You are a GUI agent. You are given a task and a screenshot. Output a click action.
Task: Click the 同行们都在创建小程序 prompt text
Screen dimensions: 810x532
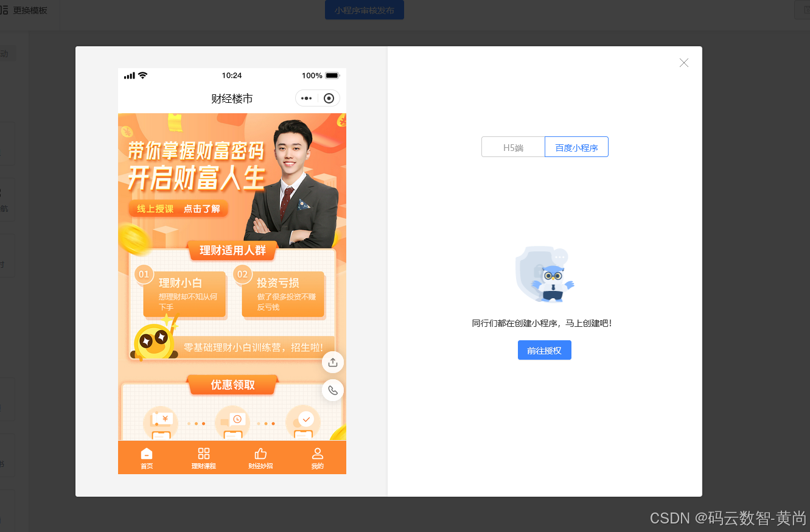[542, 323]
